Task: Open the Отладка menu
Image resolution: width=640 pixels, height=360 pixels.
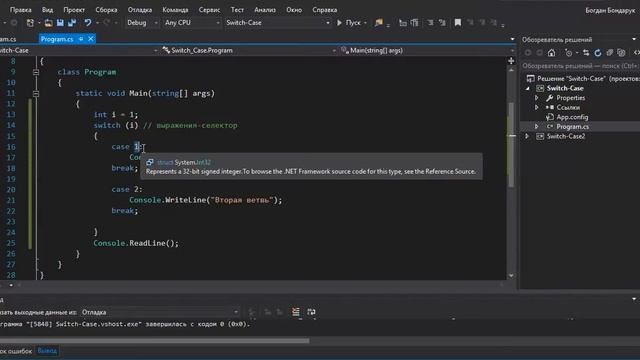Action: (140, 10)
